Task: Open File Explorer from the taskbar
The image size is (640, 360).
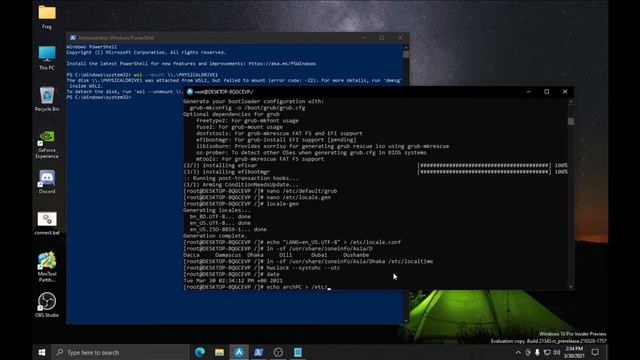Action: click(220, 352)
